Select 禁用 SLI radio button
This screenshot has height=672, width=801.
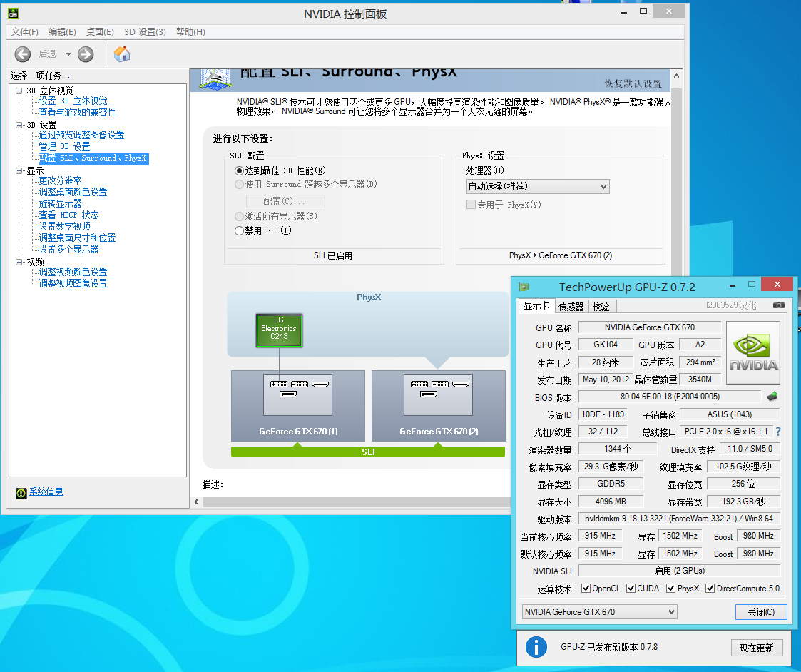[x=238, y=231]
